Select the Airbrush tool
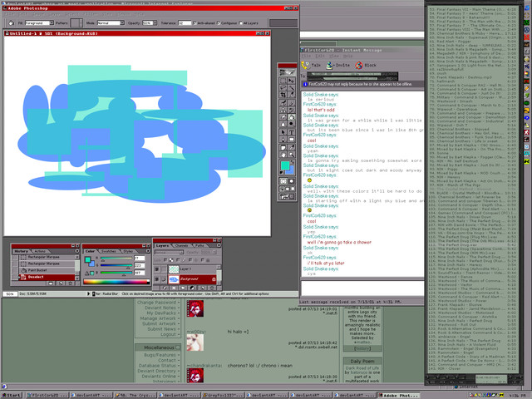The image size is (532, 399). (283, 102)
